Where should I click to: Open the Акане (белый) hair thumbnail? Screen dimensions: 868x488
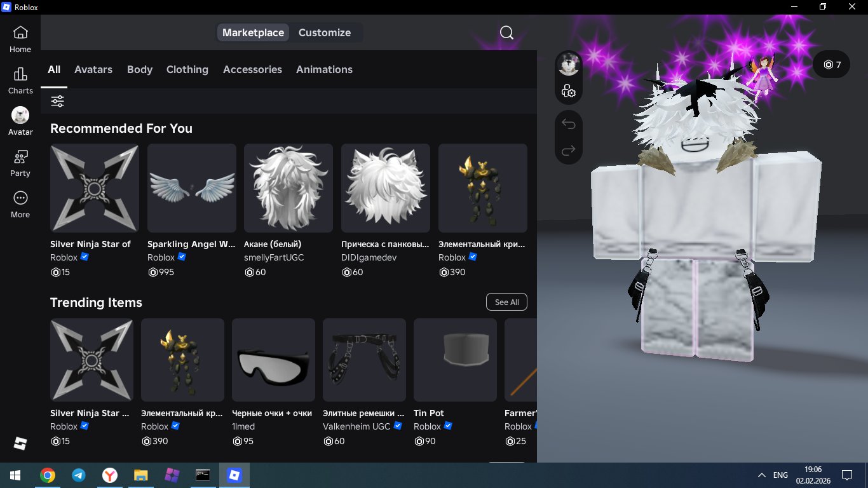288,188
